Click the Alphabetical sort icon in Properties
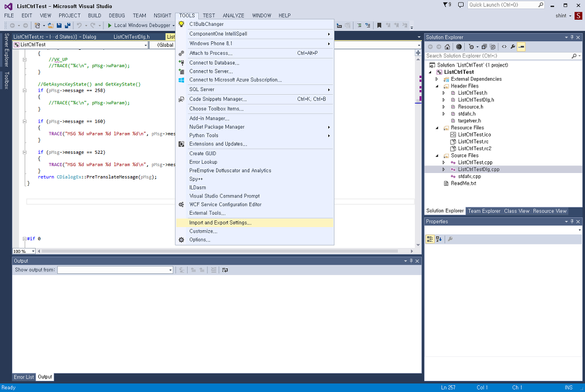Screen dimensions: 585x392 pos(439,239)
